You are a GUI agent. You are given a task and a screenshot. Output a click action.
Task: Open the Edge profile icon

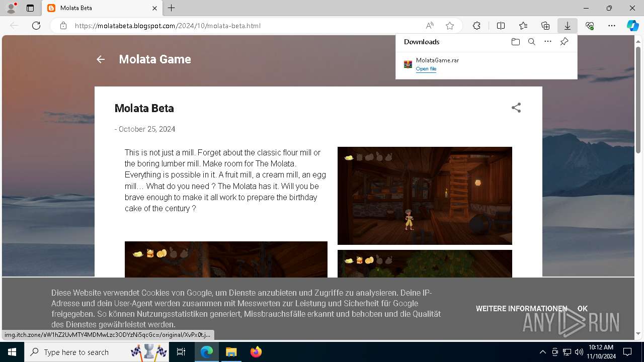11,8
